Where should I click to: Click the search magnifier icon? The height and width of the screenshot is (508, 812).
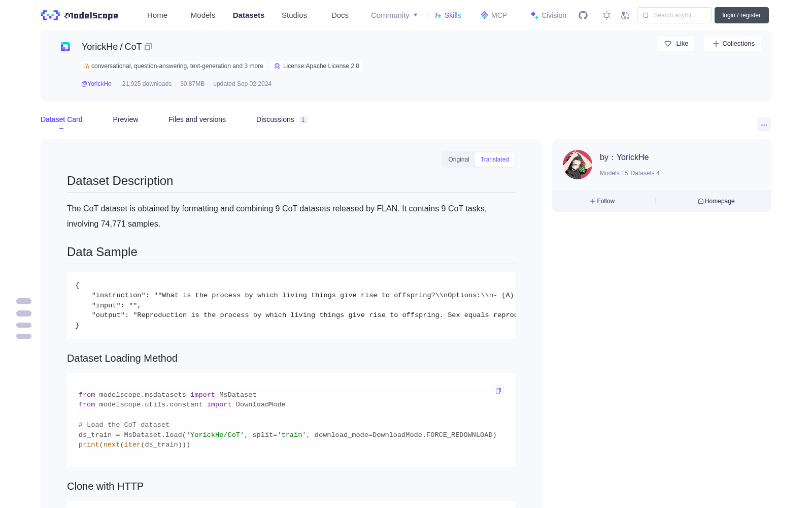(646, 15)
